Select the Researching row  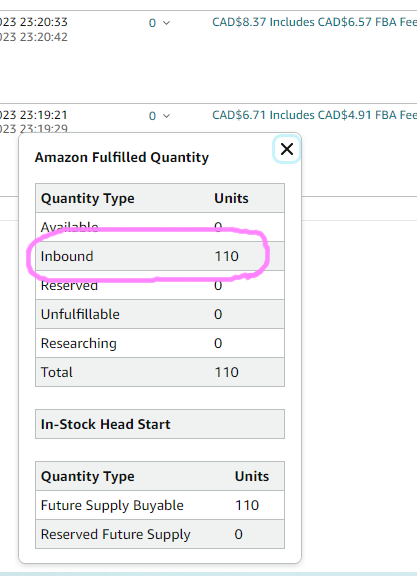pos(160,343)
